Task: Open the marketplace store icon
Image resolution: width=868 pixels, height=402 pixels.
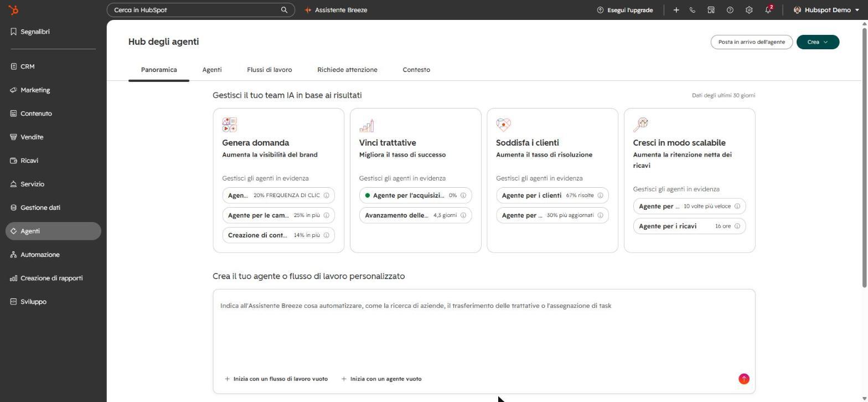Action: tap(711, 10)
